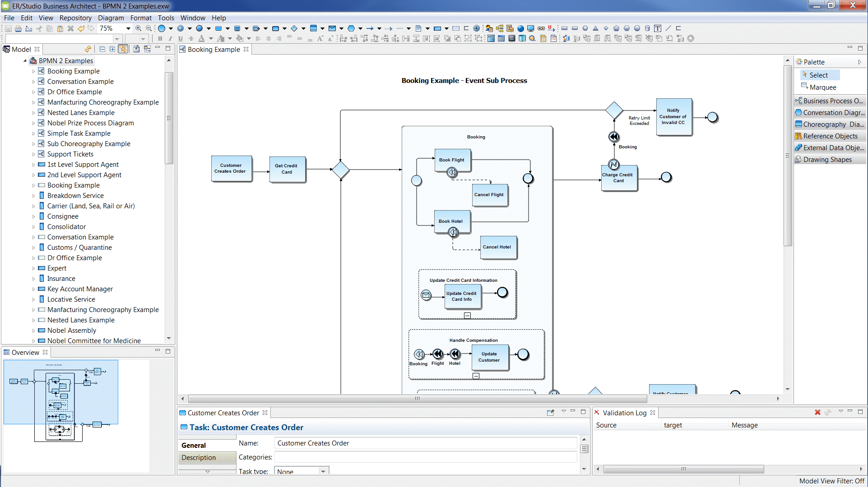The image size is (868, 487).
Task: Open the Diagram menu
Action: tap(109, 17)
